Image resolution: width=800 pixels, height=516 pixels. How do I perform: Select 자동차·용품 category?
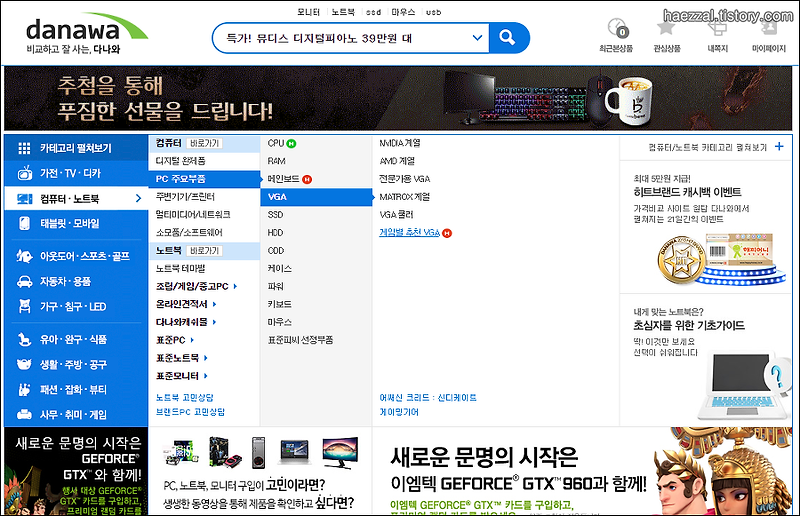coord(76,281)
